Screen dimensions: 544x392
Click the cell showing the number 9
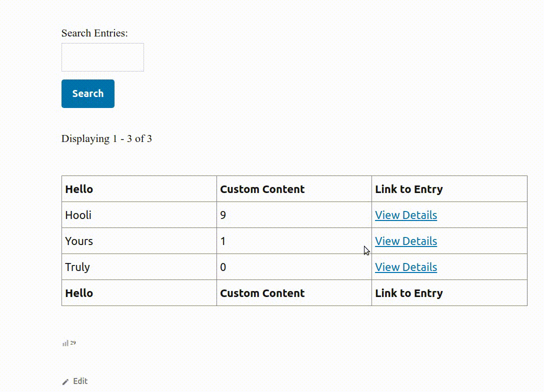[223, 215]
